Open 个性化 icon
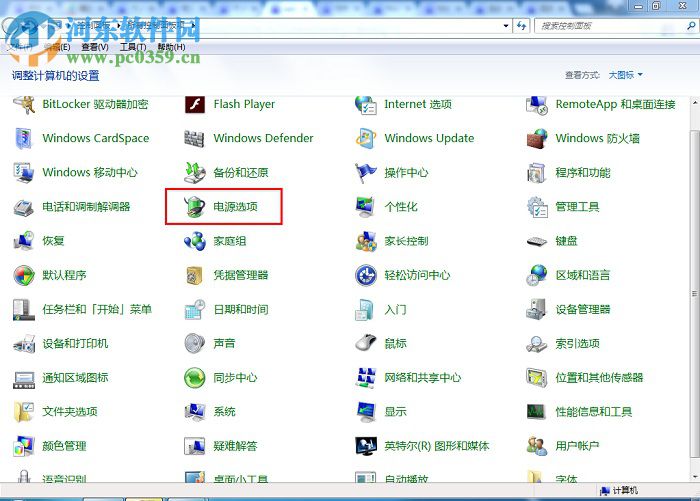Image resolution: width=700 pixels, height=501 pixels. (x=366, y=207)
